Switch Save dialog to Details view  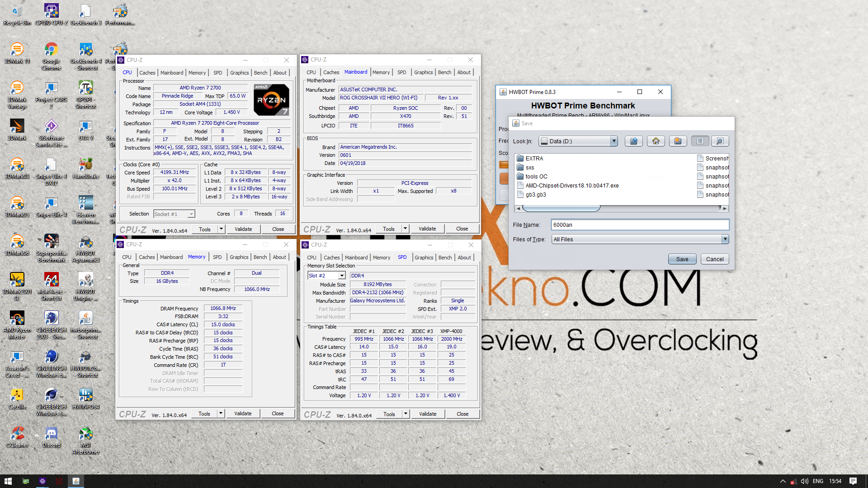720,141
